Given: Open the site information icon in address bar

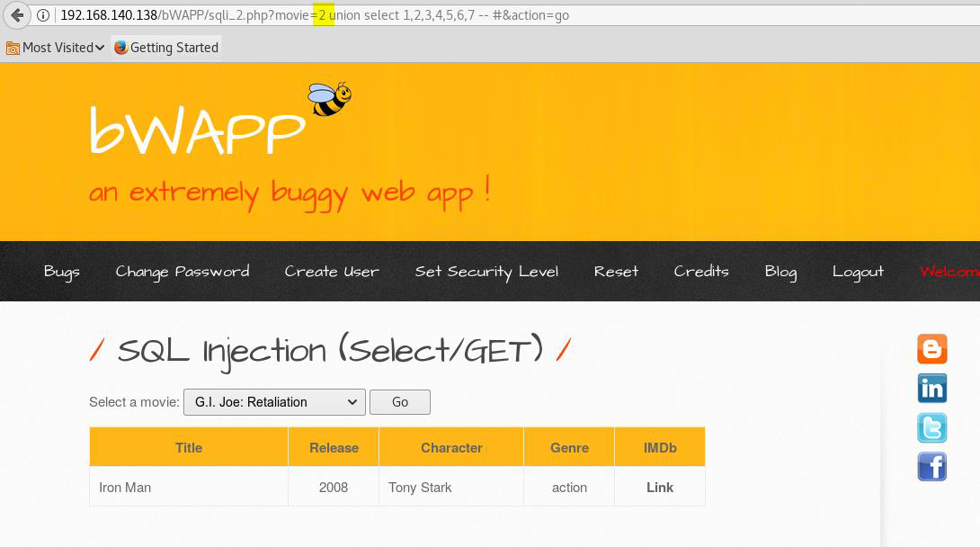Looking at the screenshot, I should pos(42,15).
